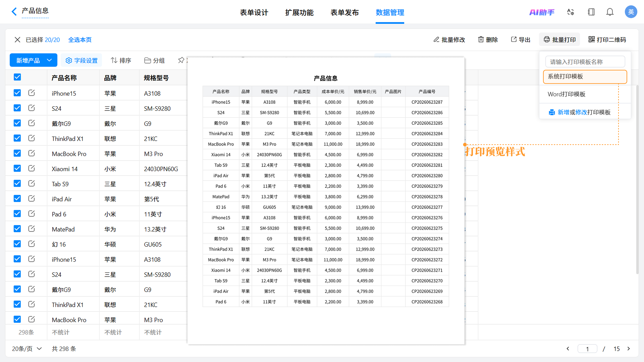
Task: Open the help book icon in header
Action: point(591,12)
